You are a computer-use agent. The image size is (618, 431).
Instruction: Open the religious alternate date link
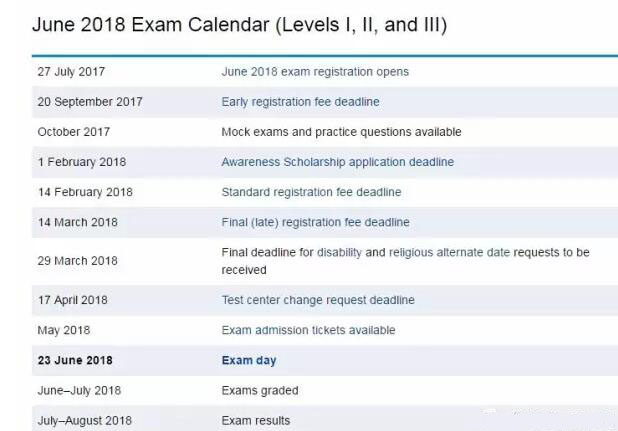pos(449,253)
